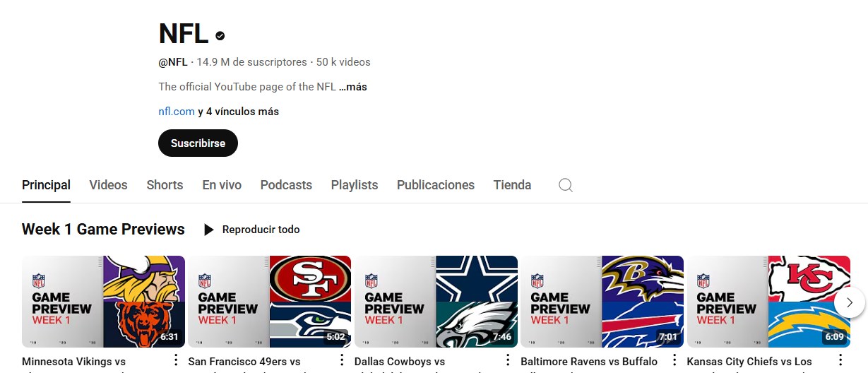Open Baltimore Ravens vs Buffalo video title
Screen dimensions: 868x373
tap(589, 362)
